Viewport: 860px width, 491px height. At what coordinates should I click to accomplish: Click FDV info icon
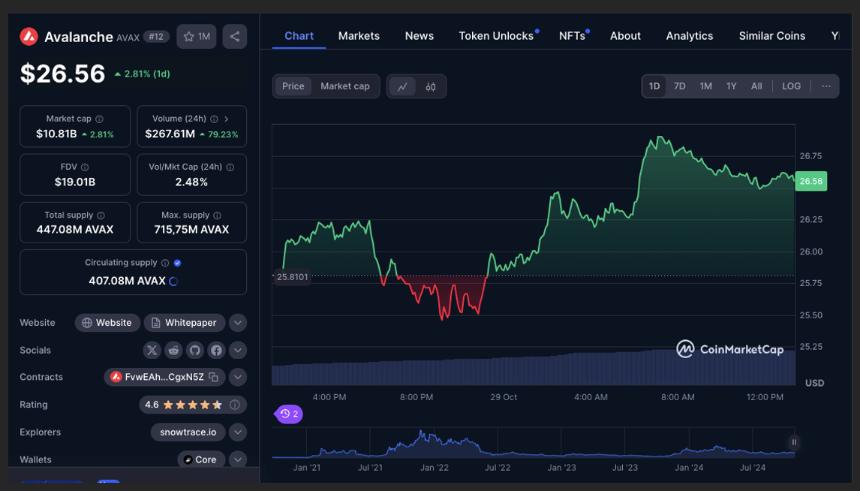[85, 167]
